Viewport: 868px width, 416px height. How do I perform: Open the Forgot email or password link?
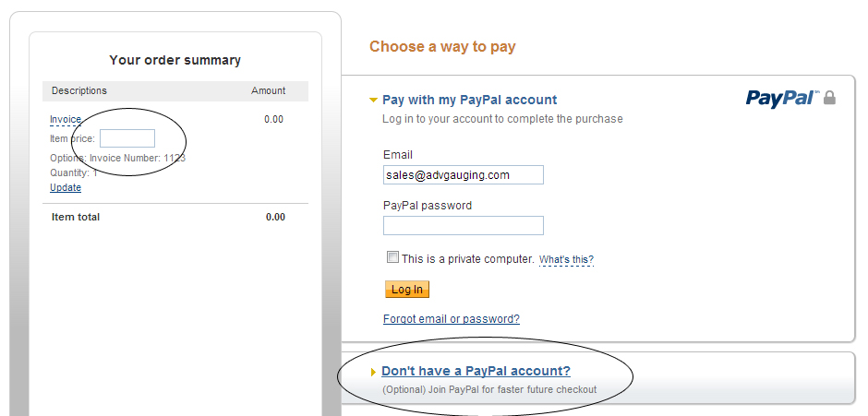(x=452, y=318)
